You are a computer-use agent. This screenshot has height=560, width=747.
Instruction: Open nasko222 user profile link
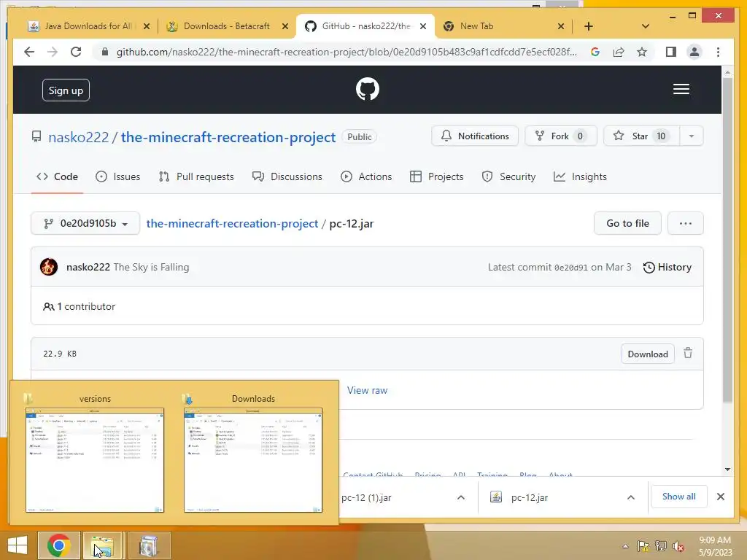pyautogui.click(x=79, y=137)
